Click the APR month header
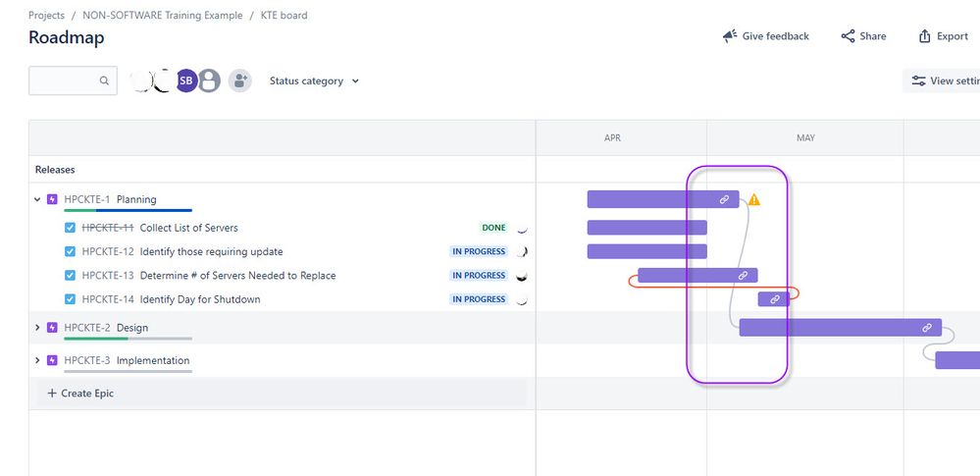 (x=612, y=137)
